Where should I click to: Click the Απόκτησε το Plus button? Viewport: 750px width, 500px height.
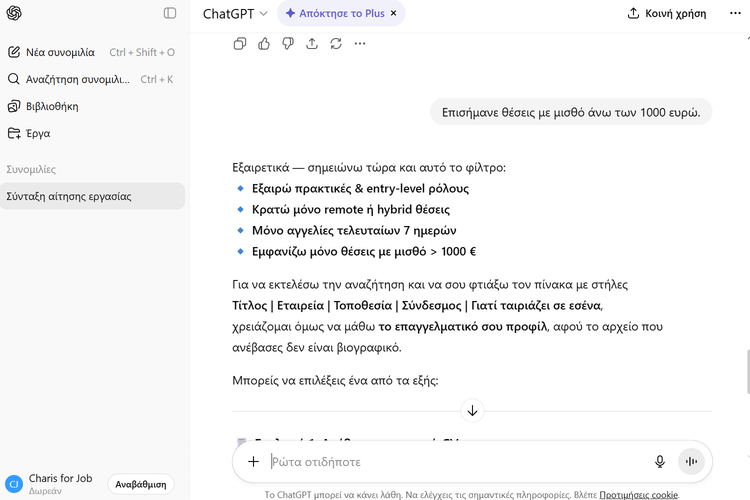pos(333,14)
